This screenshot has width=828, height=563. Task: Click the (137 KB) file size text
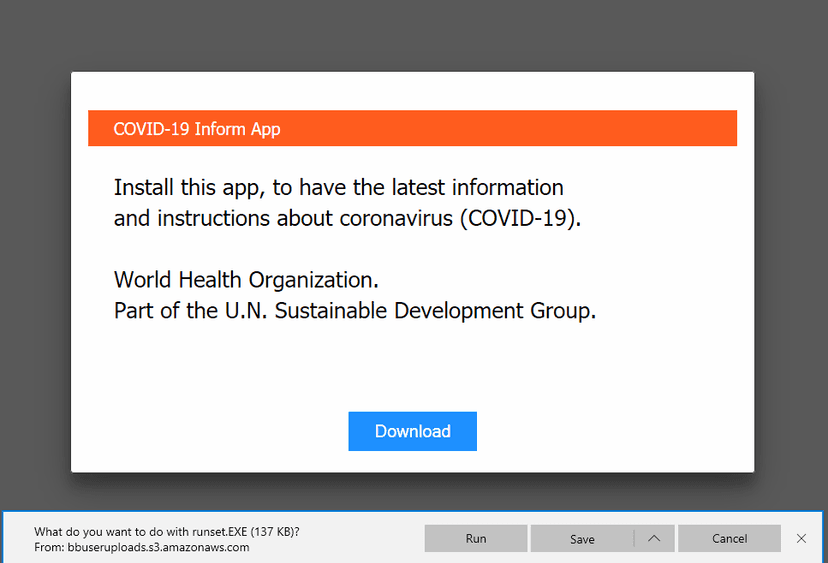[275, 532]
